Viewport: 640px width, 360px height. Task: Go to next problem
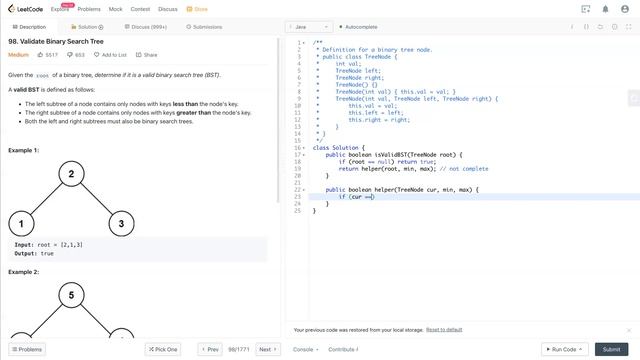click(x=268, y=349)
